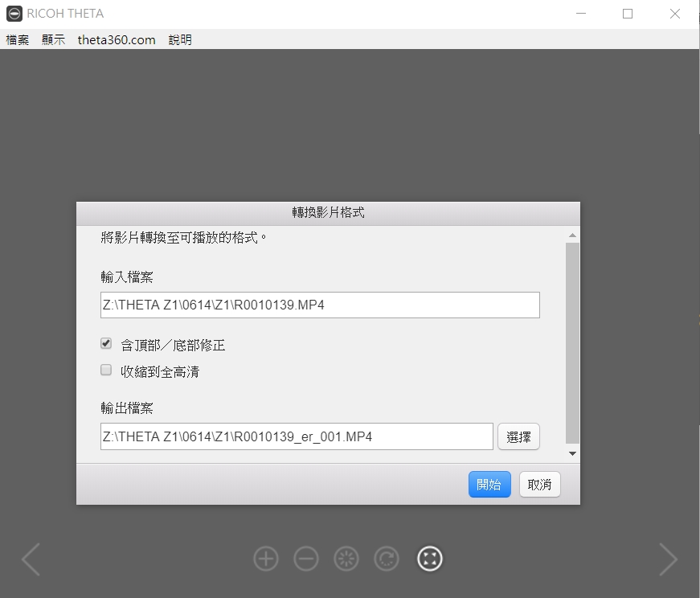The width and height of the screenshot is (700, 598).
Task: Click the dialog scrollbar down arrow
Action: 572,454
